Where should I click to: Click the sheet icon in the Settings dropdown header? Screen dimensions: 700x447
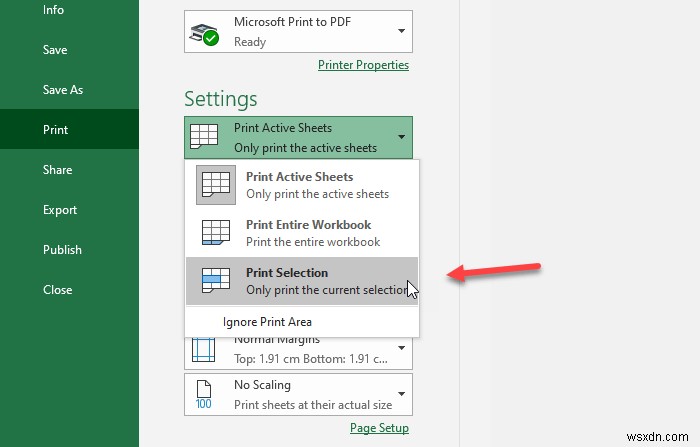click(x=204, y=136)
